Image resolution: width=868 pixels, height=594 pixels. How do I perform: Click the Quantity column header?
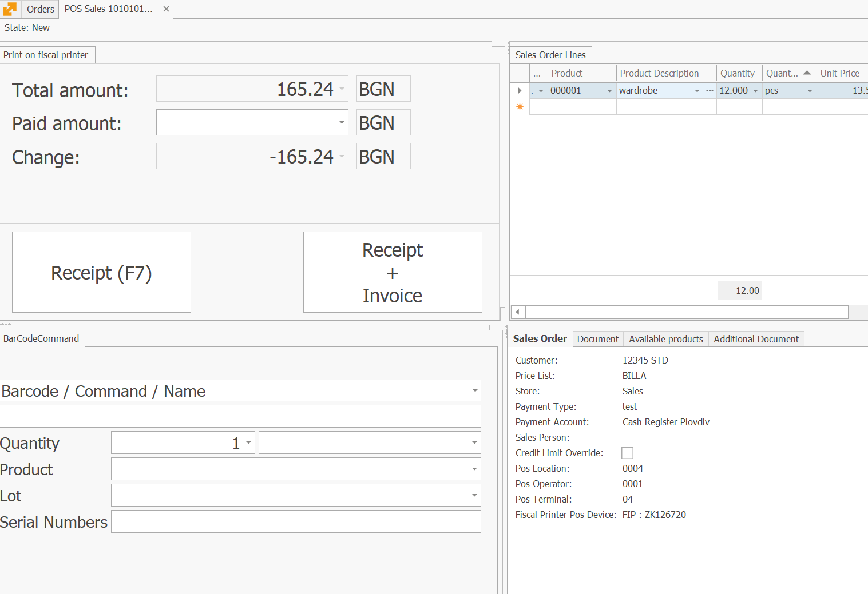tap(739, 73)
